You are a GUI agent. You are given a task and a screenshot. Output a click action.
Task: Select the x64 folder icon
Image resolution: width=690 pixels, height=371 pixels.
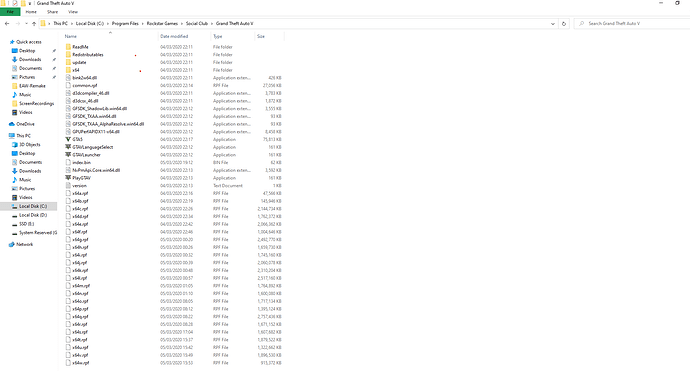(68, 70)
